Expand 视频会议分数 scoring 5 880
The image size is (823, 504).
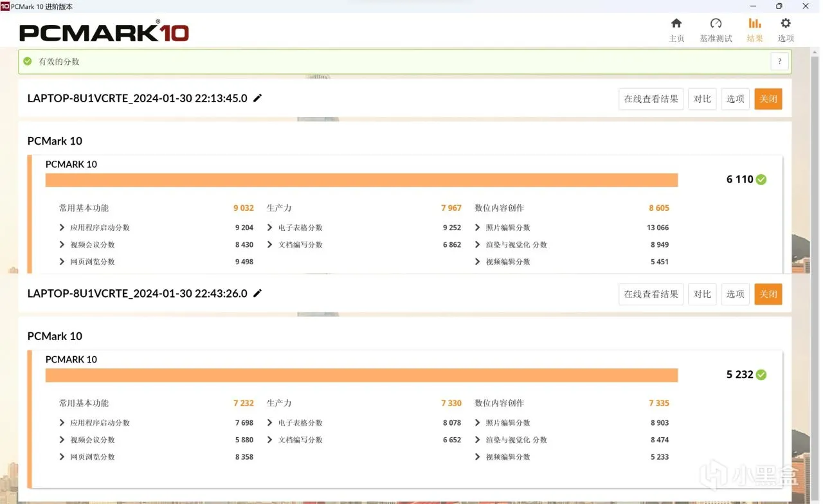click(62, 440)
